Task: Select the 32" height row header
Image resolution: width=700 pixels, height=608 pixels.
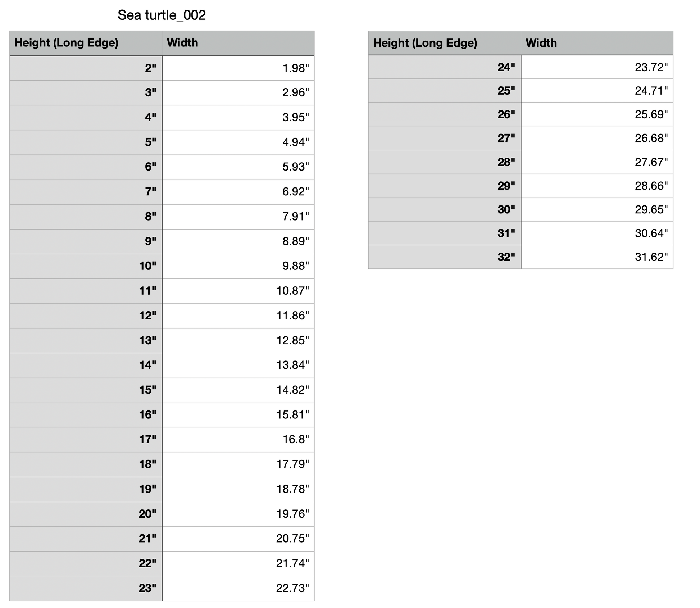Action: [445, 257]
